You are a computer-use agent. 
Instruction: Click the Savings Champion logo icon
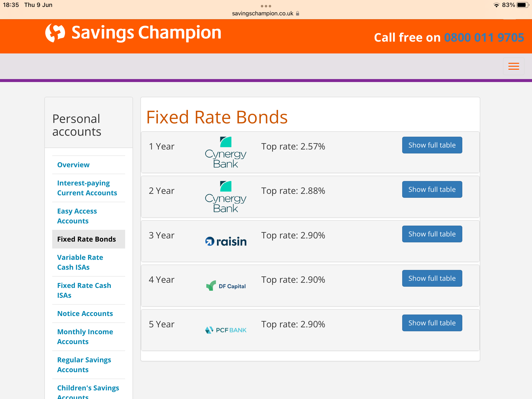[55, 33]
